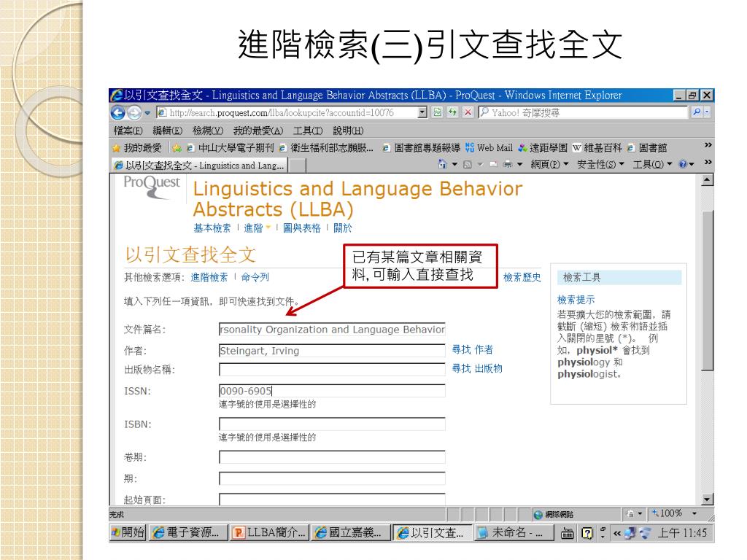The image size is (747, 560).
Task: Stop loading with the red X icon
Action: tap(468, 112)
